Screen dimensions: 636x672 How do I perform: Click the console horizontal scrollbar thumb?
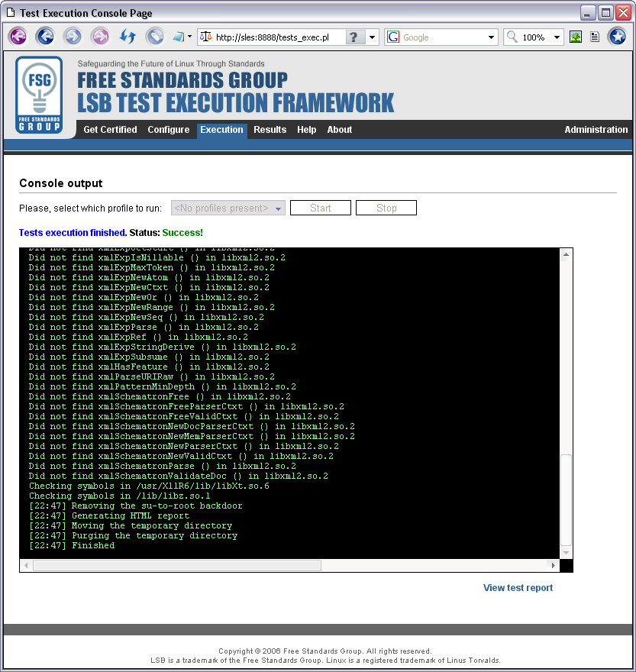[177, 565]
